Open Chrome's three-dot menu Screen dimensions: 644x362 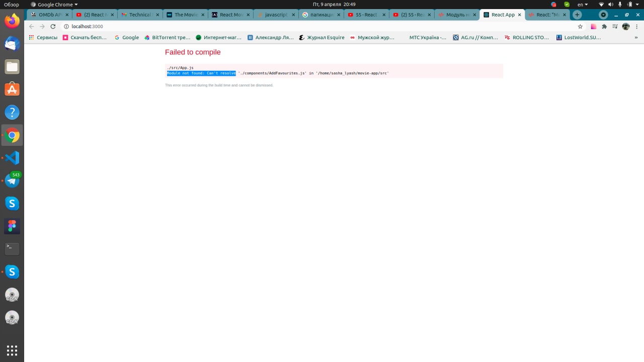click(636, 26)
